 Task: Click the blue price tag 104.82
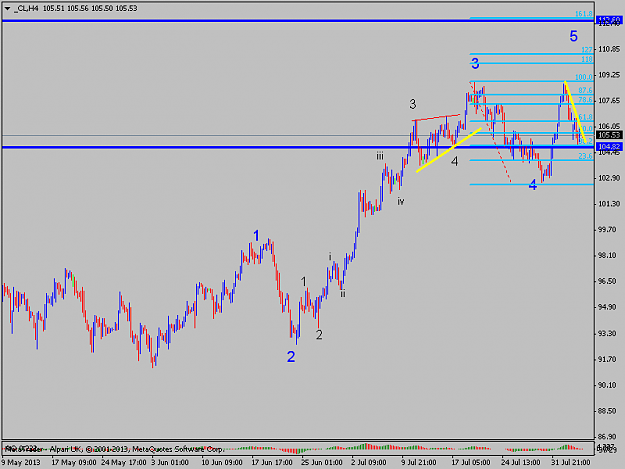click(609, 147)
